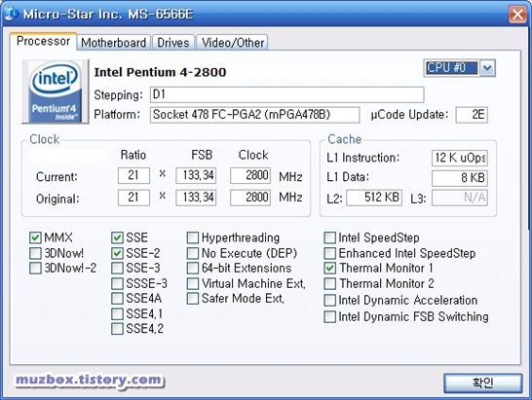Toggle the Thermal Monitor 1 checkbox
Image resolution: width=532 pixels, height=400 pixels.
329,268
